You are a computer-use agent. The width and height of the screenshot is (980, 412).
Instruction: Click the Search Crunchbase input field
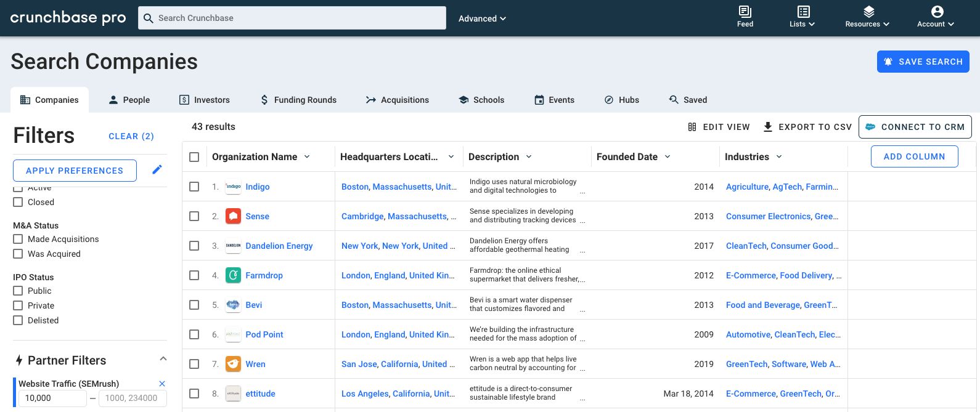click(x=292, y=18)
